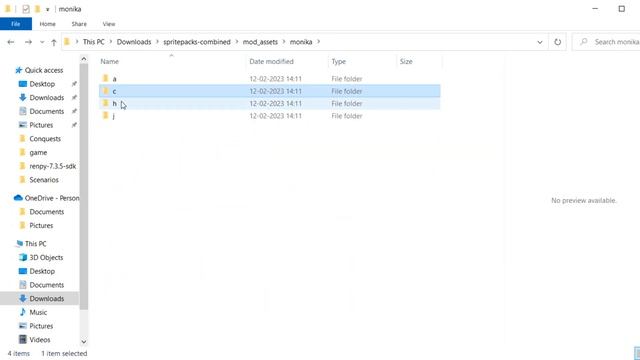Sort by the Name column header

pyautogui.click(x=110, y=62)
